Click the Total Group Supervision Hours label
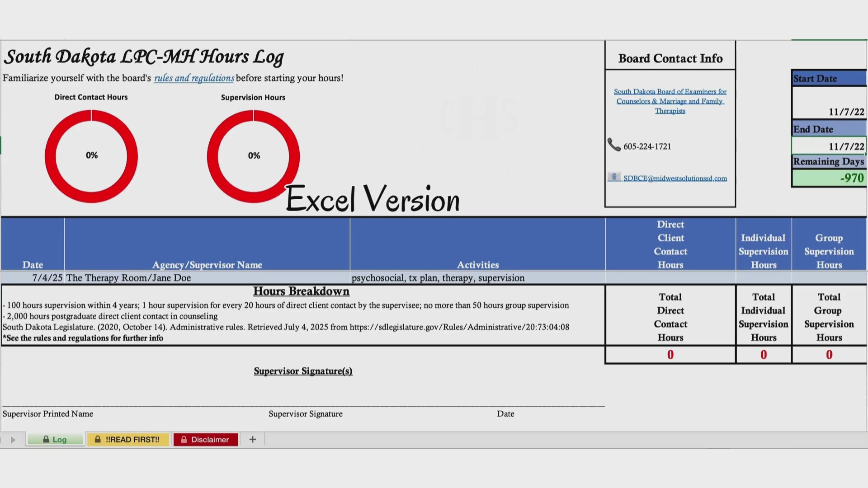Image resolution: width=868 pixels, height=488 pixels. point(829,317)
